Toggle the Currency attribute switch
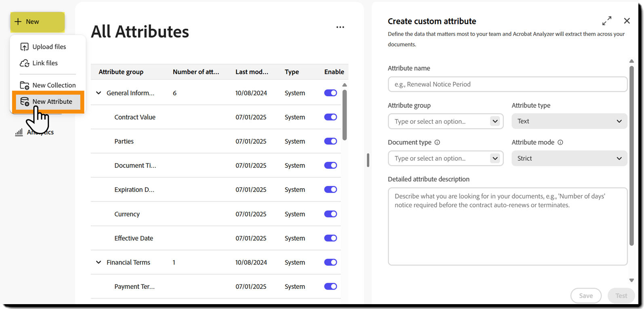Screen dimensions: 644x309 click(x=330, y=214)
